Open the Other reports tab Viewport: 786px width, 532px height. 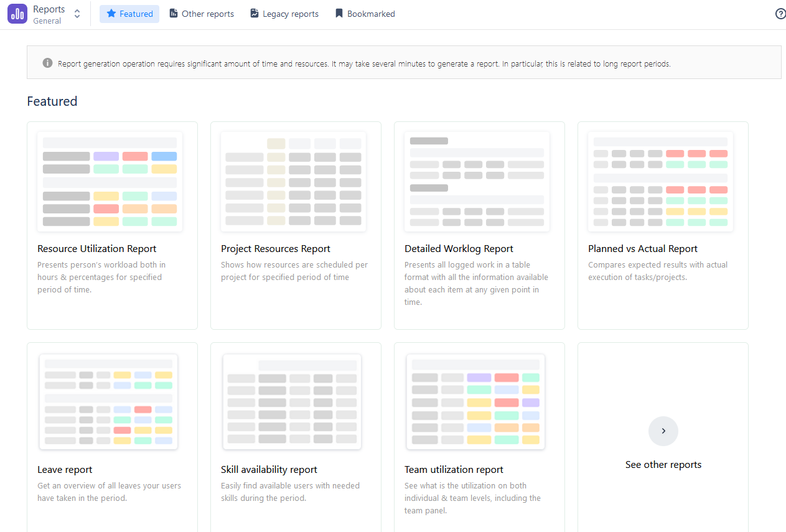point(202,14)
